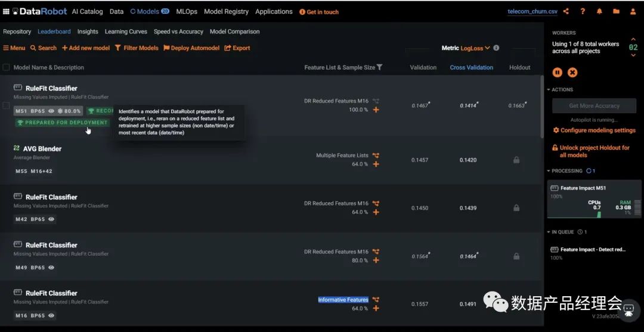This screenshot has width=644, height=332.
Task: Switch to the Learning Curves tab
Action: pyautogui.click(x=126, y=32)
